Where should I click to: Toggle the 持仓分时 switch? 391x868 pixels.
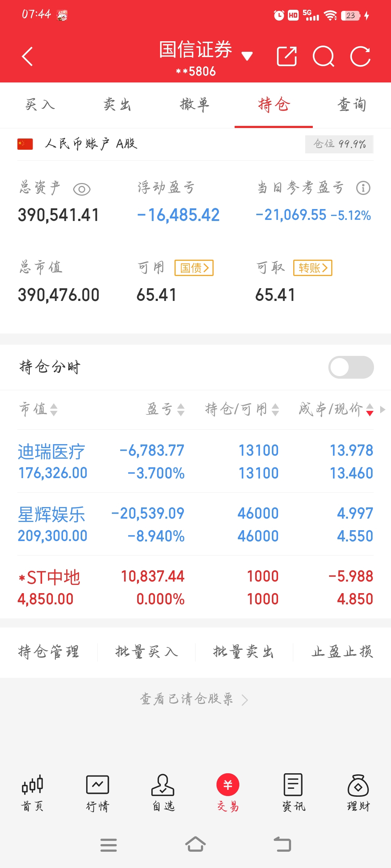pos(351,367)
